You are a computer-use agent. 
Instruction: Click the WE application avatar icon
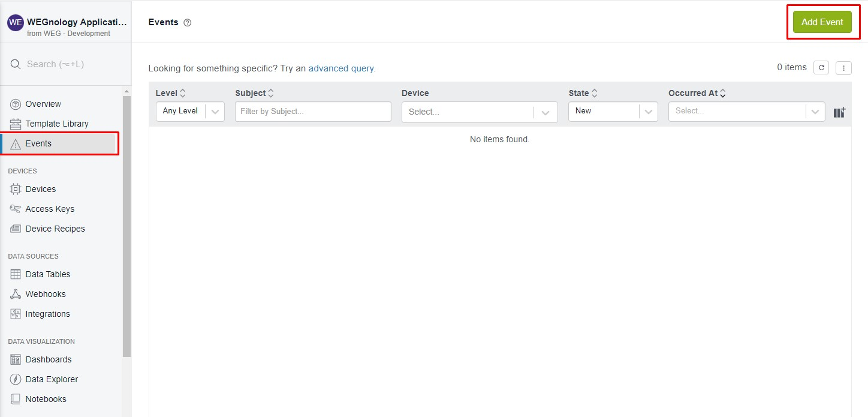(x=16, y=23)
